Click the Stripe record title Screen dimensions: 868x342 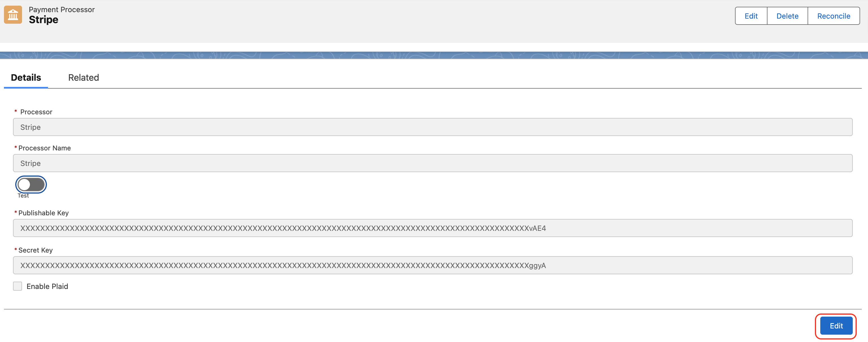click(x=43, y=19)
